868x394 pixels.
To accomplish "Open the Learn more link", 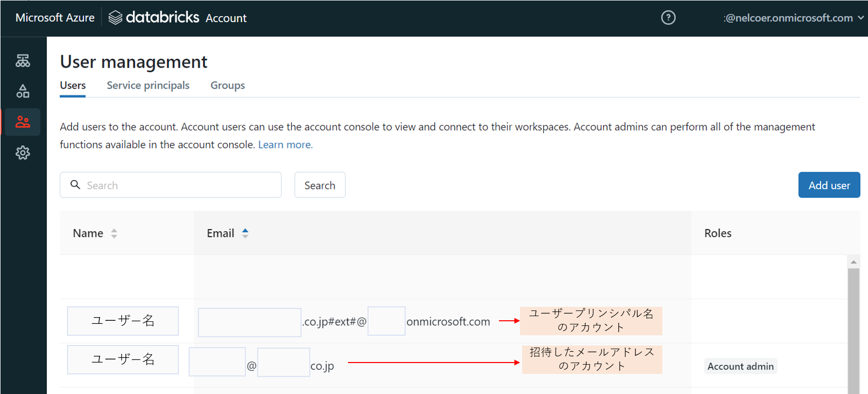I will (x=285, y=145).
